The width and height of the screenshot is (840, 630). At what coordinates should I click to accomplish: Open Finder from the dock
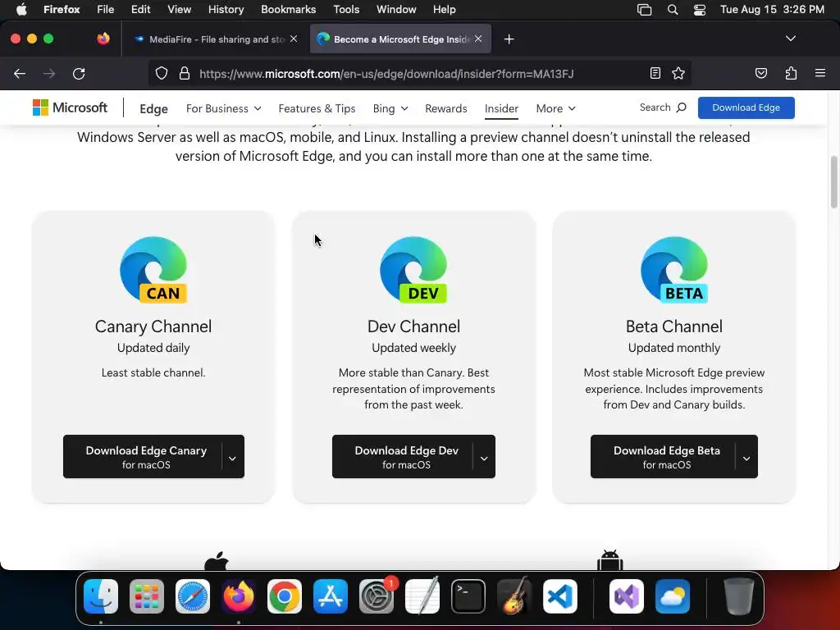coord(101,596)
